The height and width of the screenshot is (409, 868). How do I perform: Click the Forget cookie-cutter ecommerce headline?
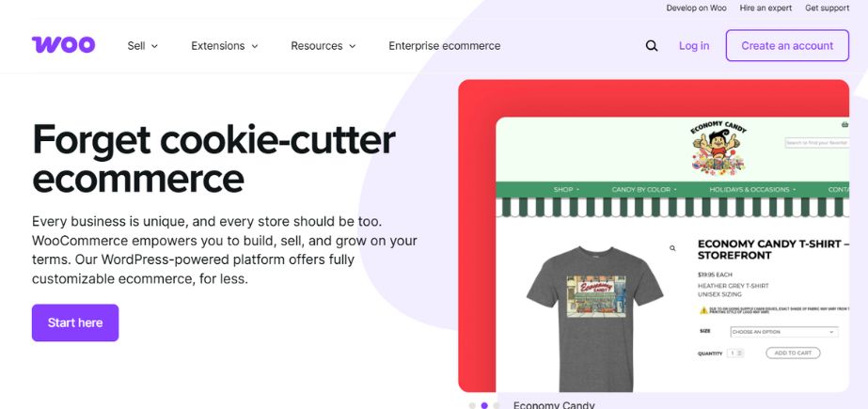coord(213,158)
